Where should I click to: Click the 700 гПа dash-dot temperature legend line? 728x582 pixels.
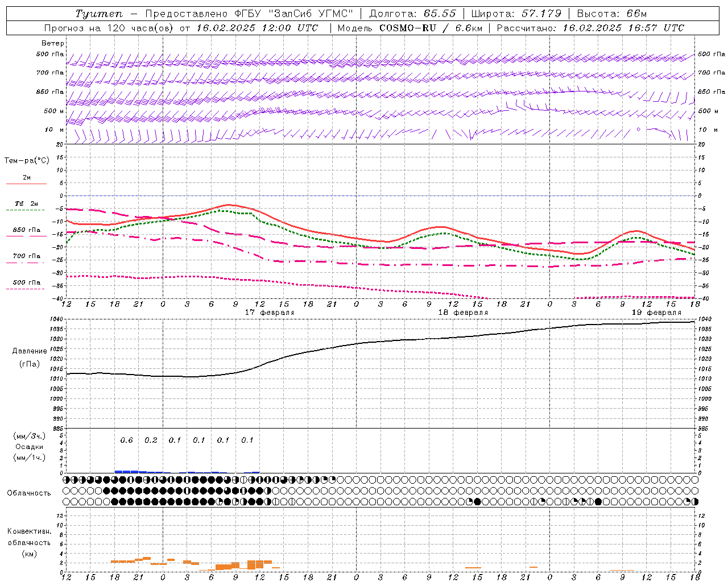coord(26,263)
